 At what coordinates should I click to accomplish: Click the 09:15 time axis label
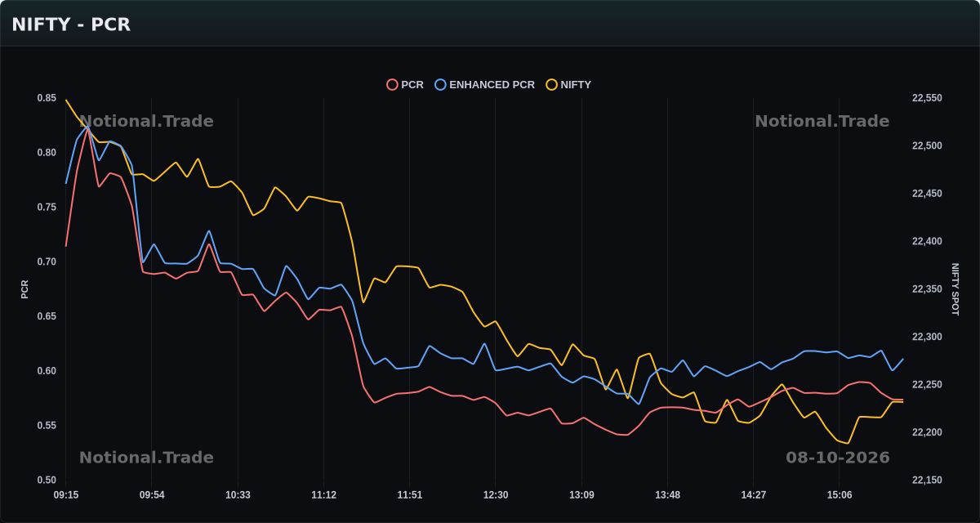[x=66, y=495]
